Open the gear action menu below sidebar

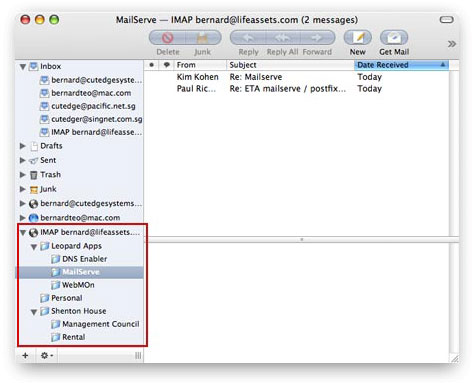[x=47, y=356]
